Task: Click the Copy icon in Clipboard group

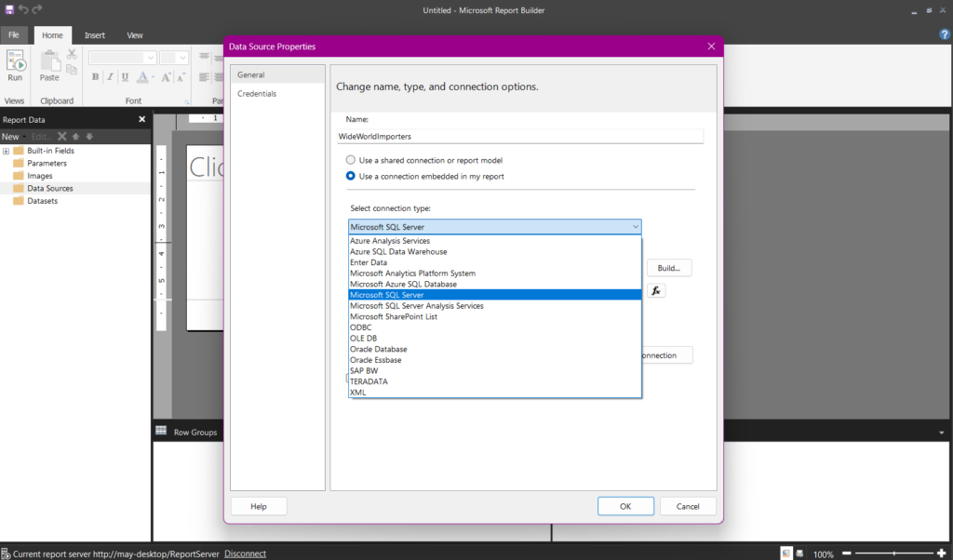Action: (x=72, y=69)
